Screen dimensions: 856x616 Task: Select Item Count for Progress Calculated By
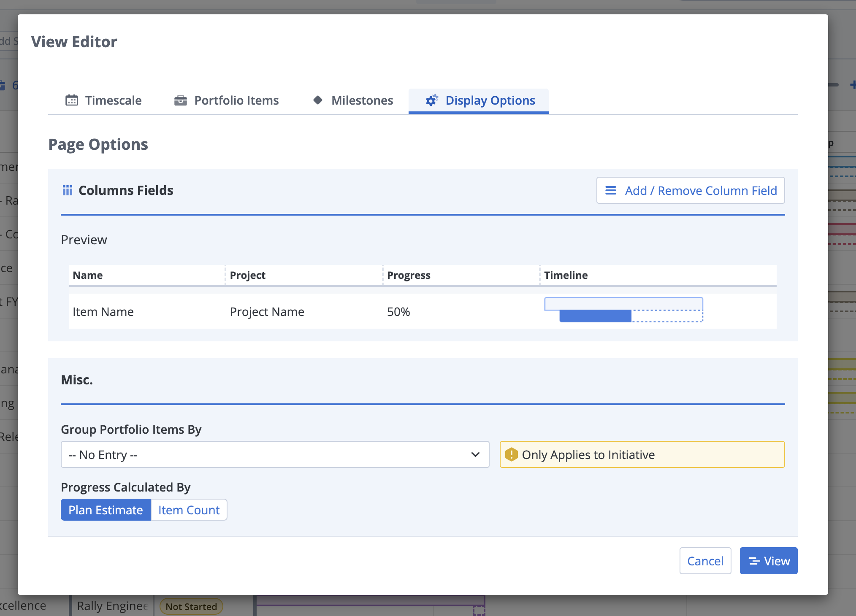[x=189, y=510]
